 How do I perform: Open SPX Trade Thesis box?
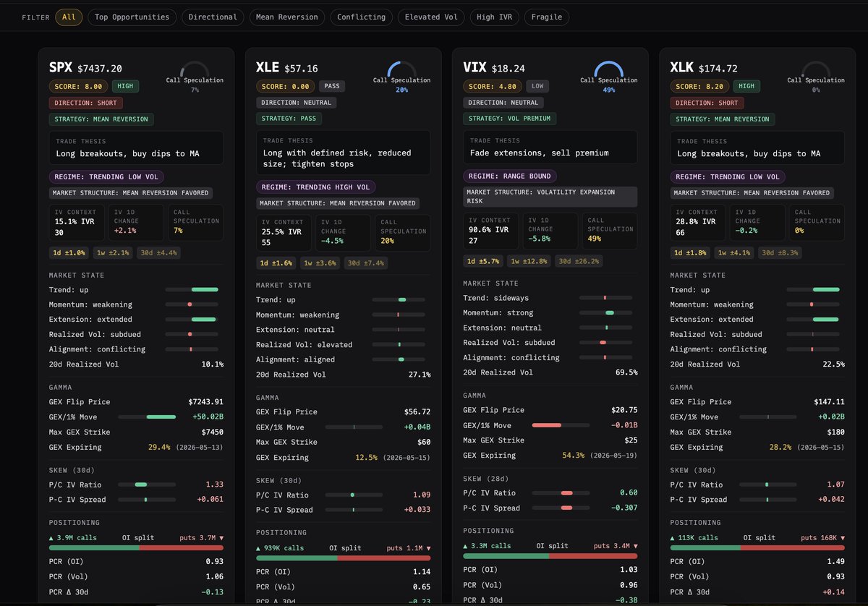[136, 148]
